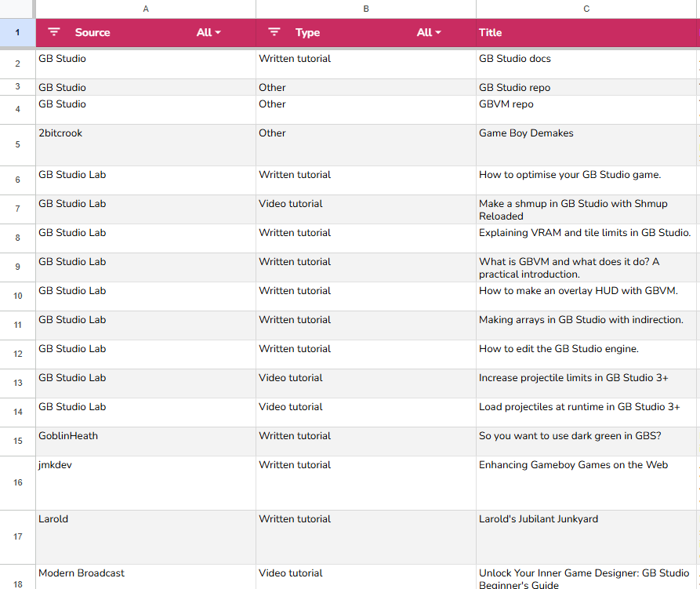Click 'Increase projectile limits' cell

point(586,384)
